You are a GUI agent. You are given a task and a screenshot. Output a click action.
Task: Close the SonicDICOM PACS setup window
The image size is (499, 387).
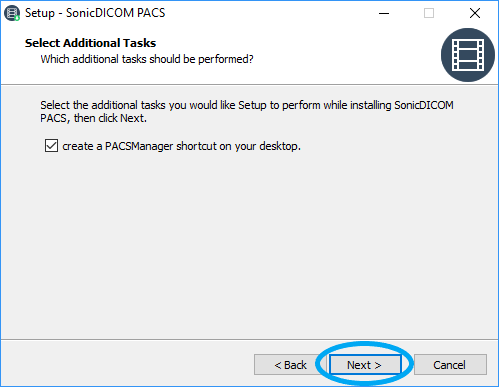click(x=475, y=13)
